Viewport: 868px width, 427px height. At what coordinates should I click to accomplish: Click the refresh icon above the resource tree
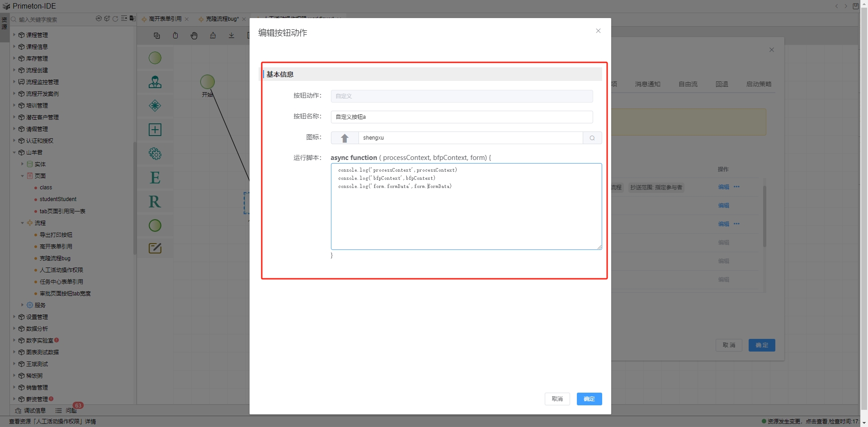[115, 19]
